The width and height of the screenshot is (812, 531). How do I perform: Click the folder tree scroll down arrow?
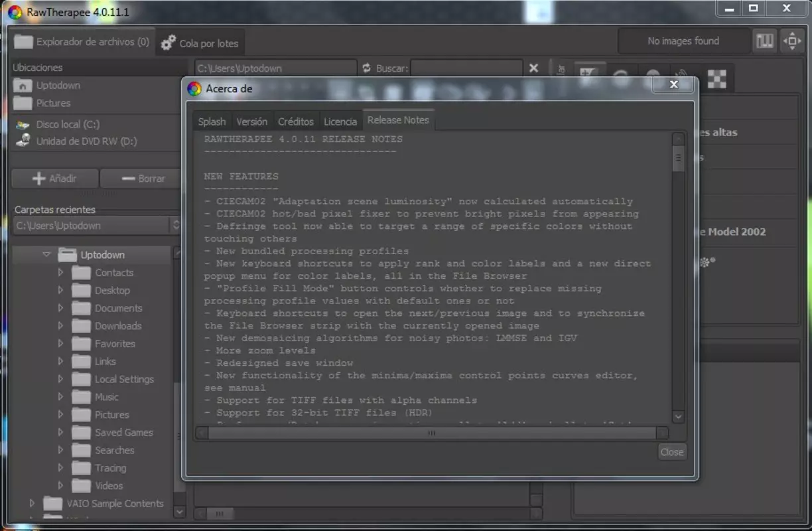tap(179, 512)
